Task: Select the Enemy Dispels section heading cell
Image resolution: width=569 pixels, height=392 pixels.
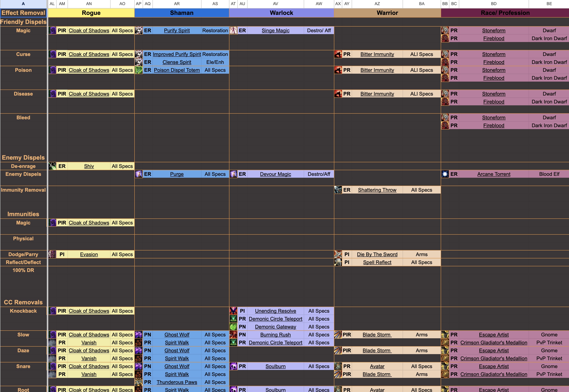Action: coord(23,157)
